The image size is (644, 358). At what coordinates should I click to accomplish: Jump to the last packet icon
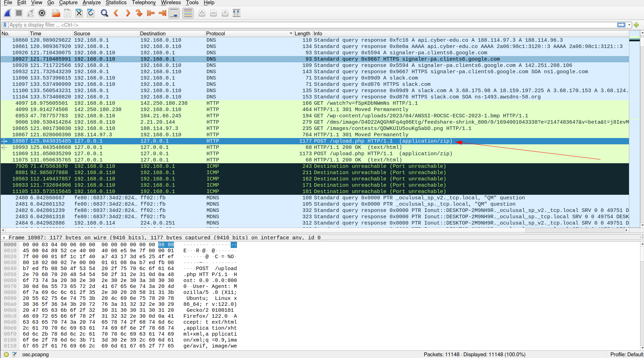pos(162,13)
